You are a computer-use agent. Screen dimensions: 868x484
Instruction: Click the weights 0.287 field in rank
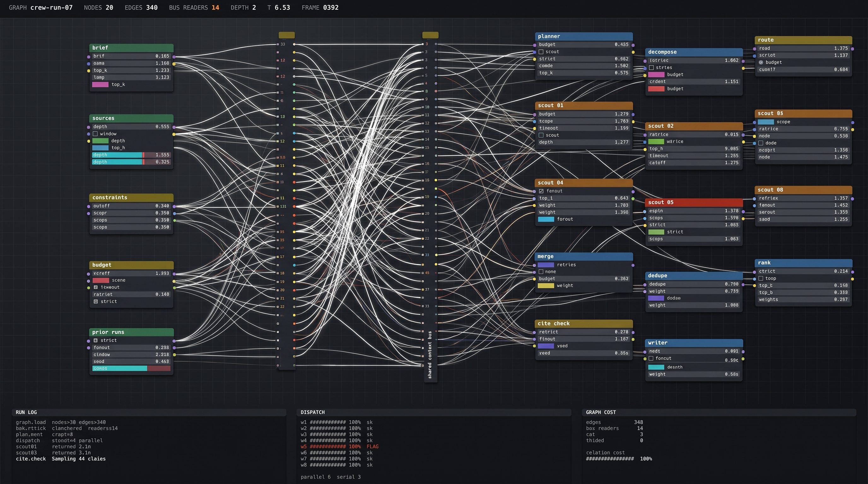click(x=804, y=300)
